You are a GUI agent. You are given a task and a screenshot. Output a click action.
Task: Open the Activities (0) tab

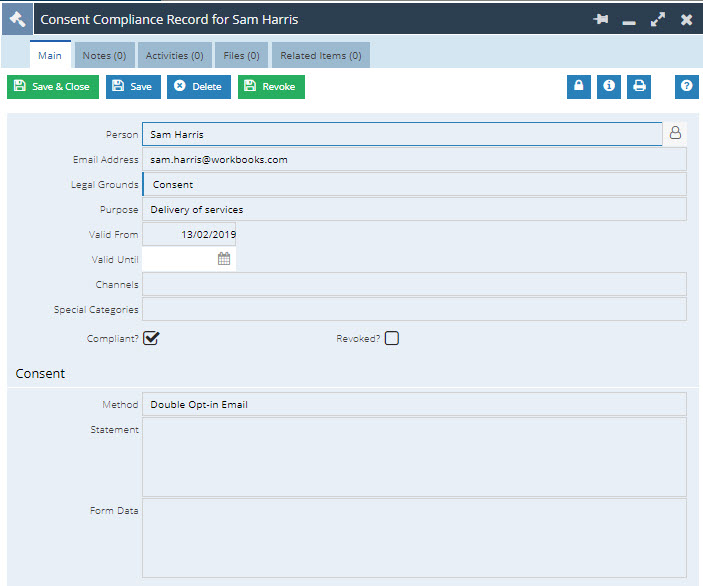(174, 55)
